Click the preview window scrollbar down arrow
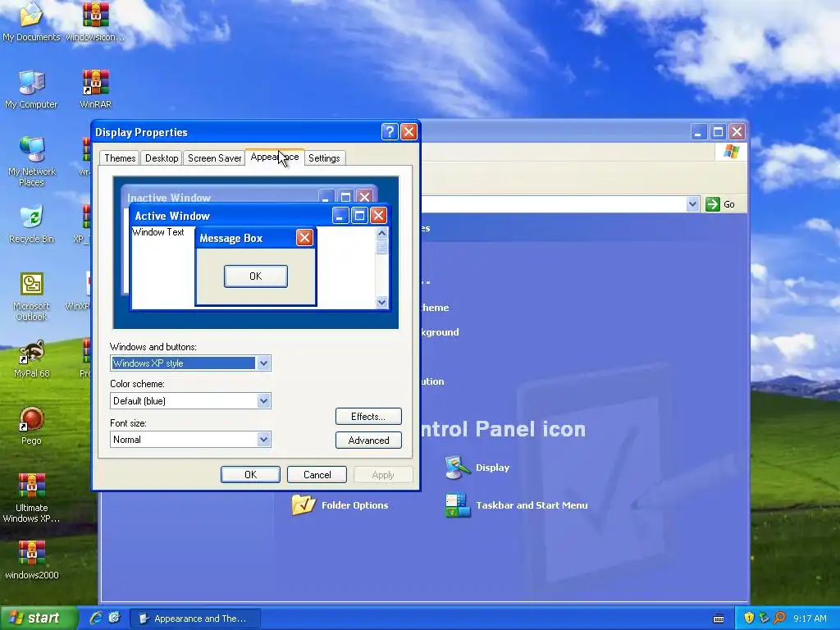This screenshot has height=630, width=840. coord(381,302)
